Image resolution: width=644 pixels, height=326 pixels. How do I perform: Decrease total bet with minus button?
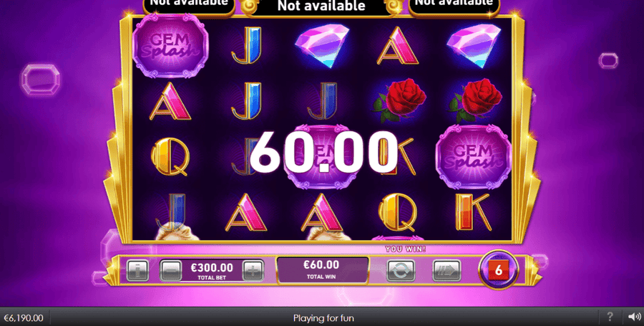170,271
